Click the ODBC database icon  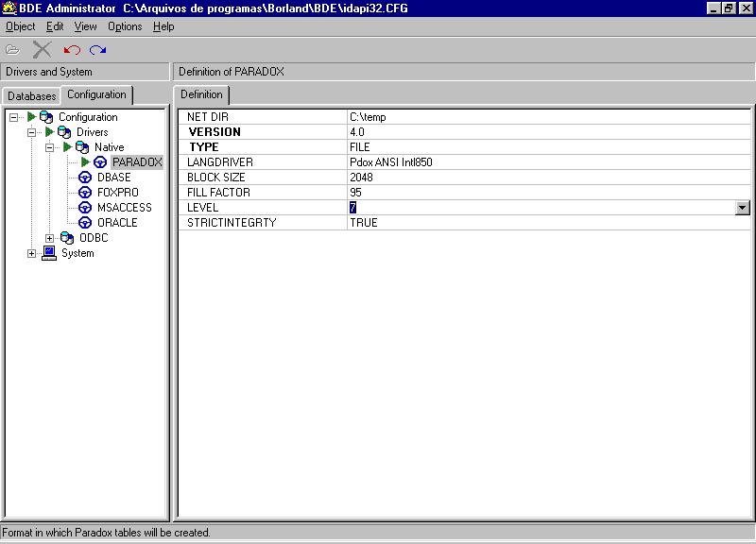click(67, 238)
